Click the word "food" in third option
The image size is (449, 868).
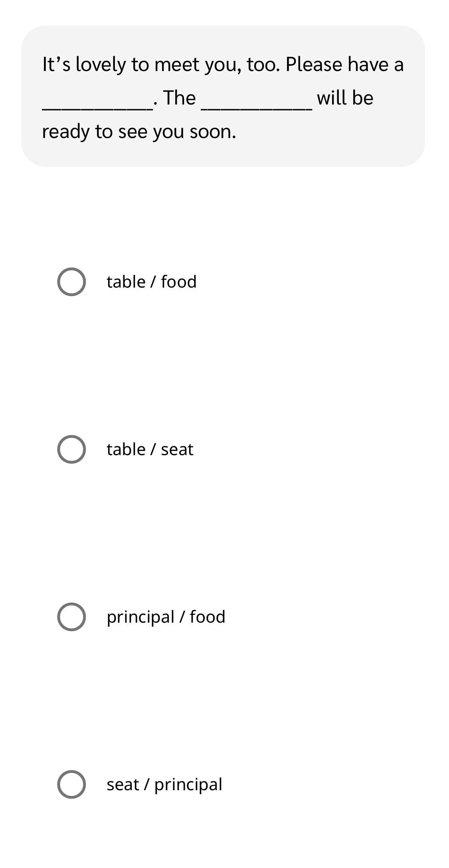(x=207, y=617)
